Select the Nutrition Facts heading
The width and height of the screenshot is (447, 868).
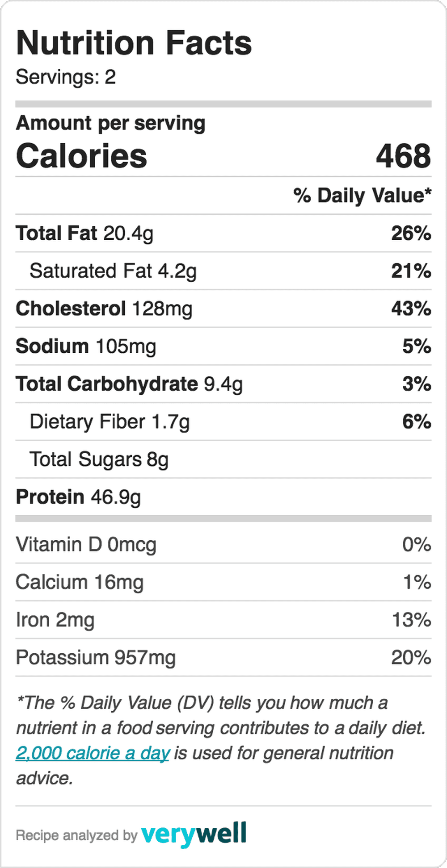pos(134,43)
